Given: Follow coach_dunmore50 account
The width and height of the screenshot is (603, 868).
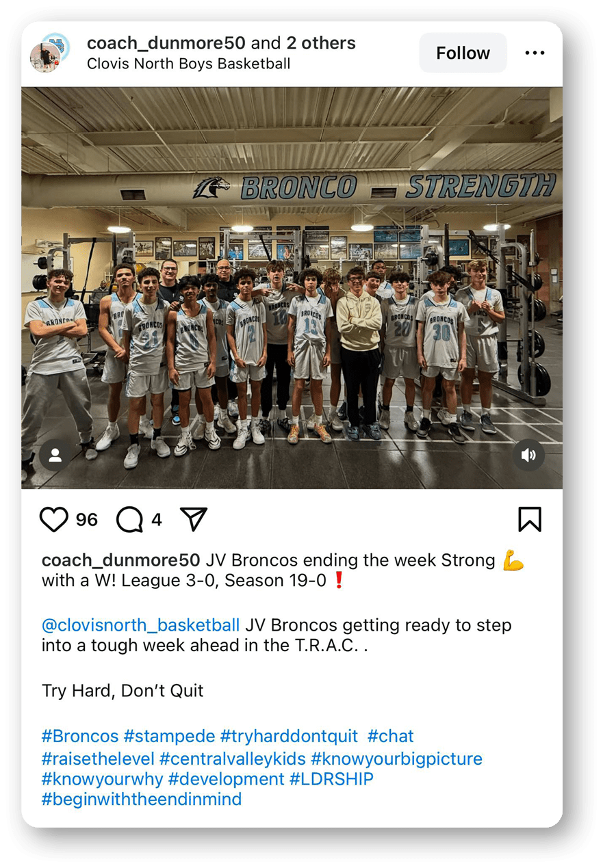Looking at the screenshot, I should click(463, 53).
